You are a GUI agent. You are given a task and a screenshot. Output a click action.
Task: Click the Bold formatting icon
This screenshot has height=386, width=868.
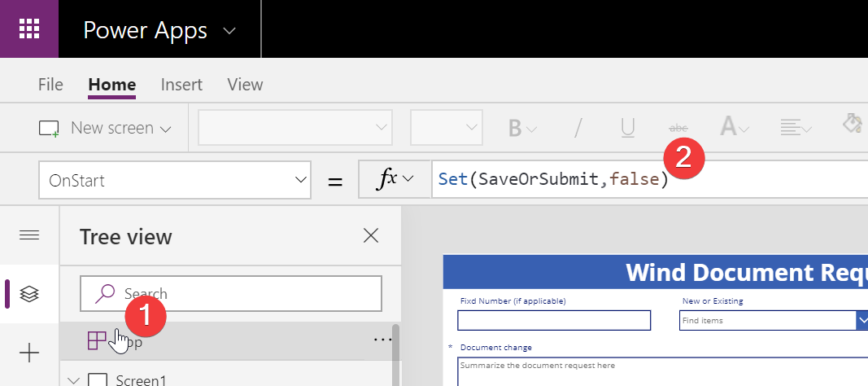pos(515,128)
